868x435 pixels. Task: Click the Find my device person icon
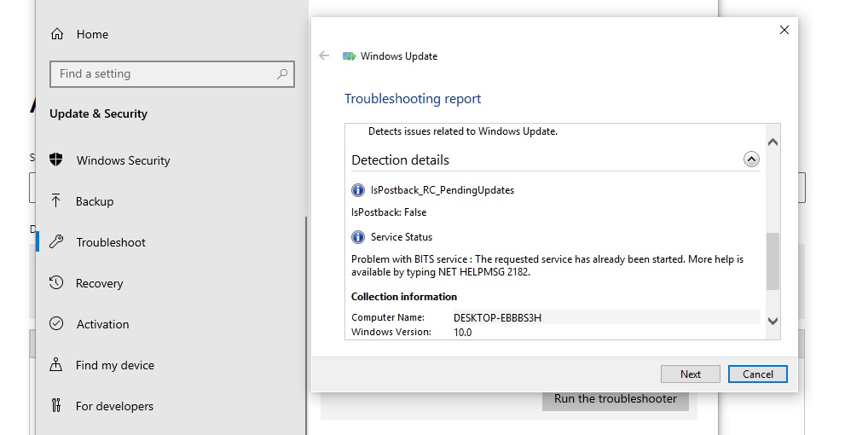coord(56,365)
